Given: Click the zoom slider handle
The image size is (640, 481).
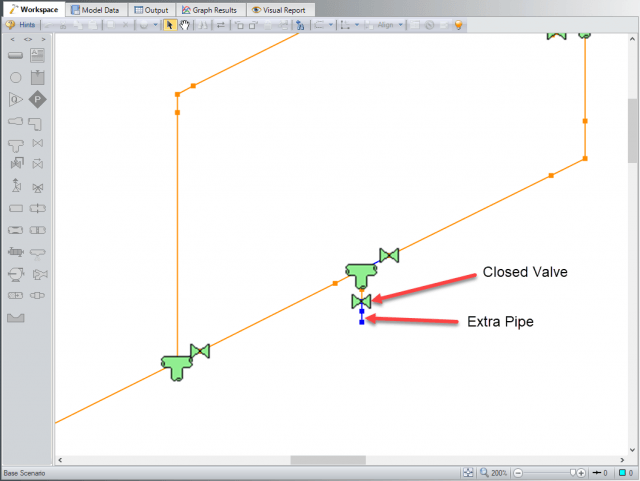Looking at the screenshot, I should pos(573,472).
